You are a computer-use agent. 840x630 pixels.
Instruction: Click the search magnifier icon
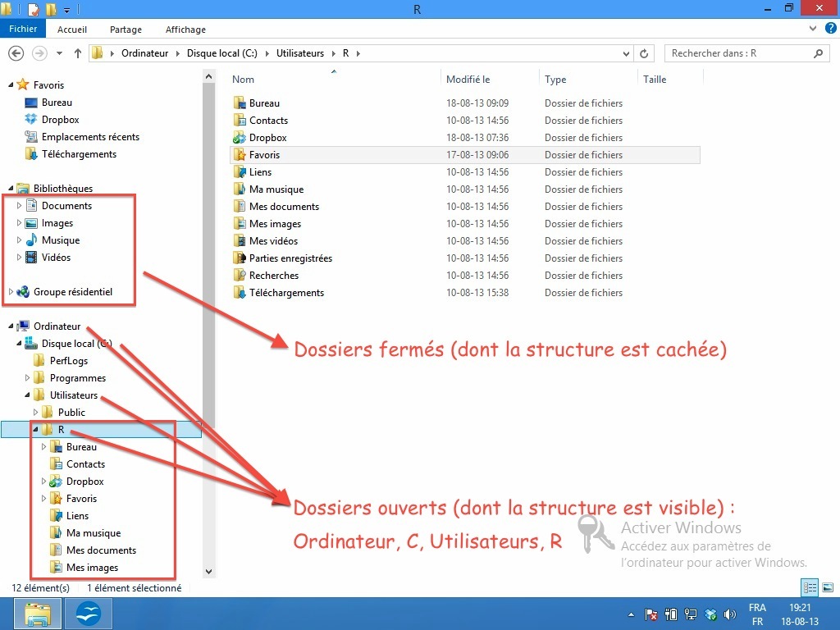[x=818, y=53]
